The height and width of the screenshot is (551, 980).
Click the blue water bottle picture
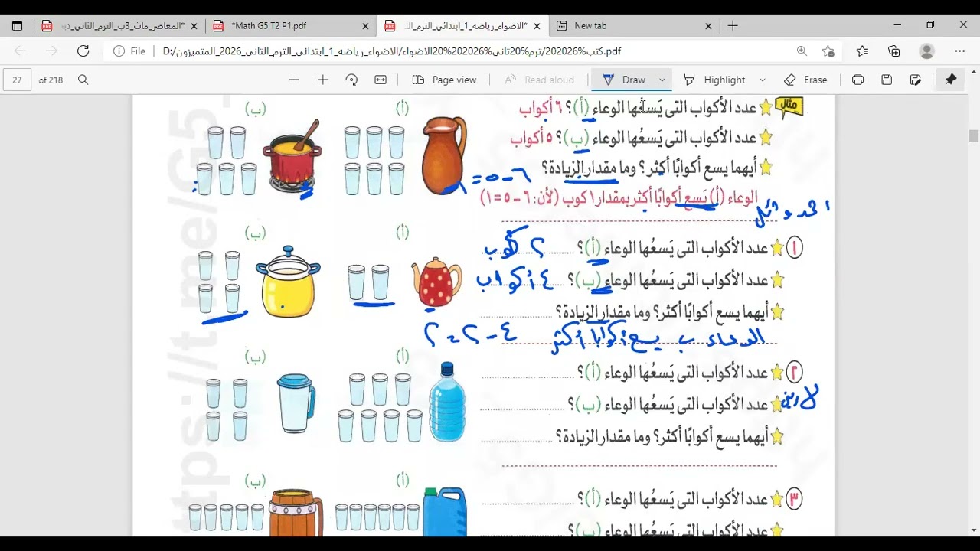coord(447,402)
